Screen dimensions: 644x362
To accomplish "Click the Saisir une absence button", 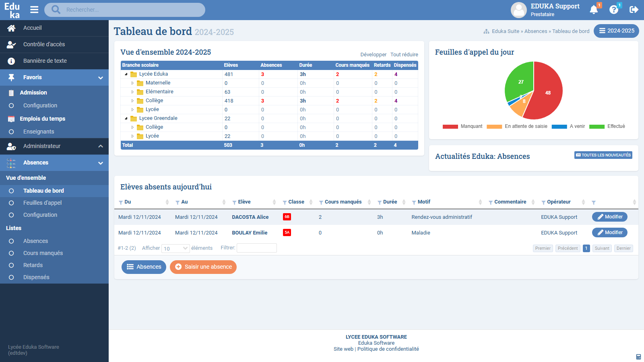I will pyautogui.click(x=203, y=267).
